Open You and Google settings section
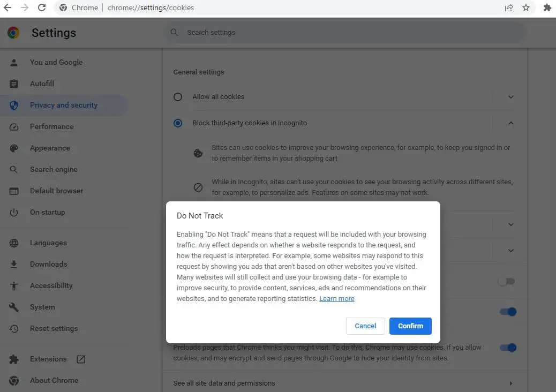Image resolution: width=556 pixels, height=392 pixels. 56,62
